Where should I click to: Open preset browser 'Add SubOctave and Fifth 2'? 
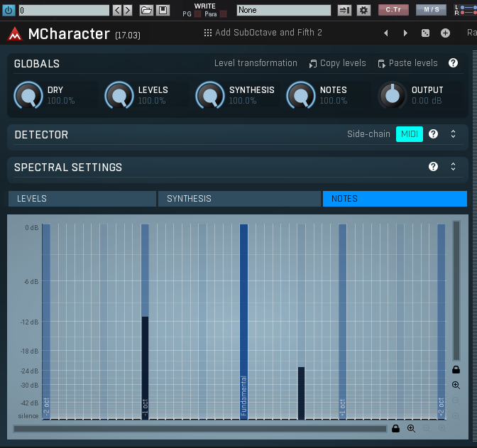(x=268, y=33)
